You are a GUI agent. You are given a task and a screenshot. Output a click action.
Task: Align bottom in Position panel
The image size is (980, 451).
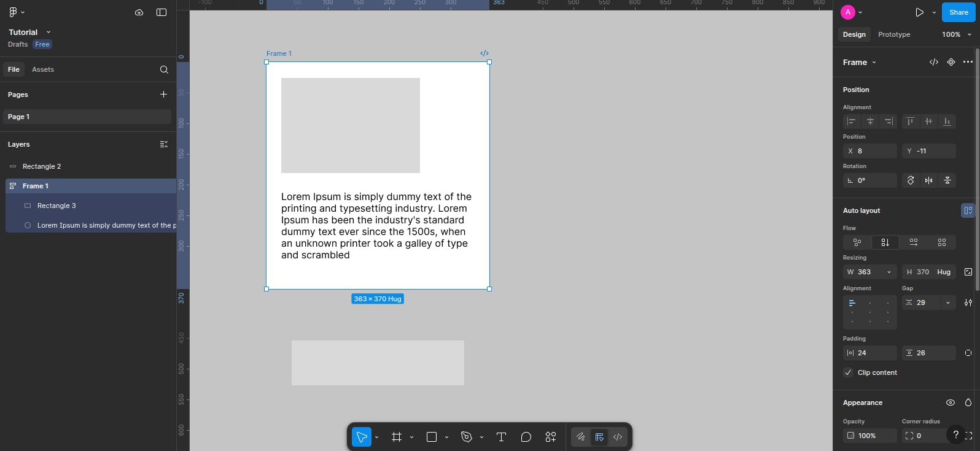pyautogui.click(x=947, y=121)
